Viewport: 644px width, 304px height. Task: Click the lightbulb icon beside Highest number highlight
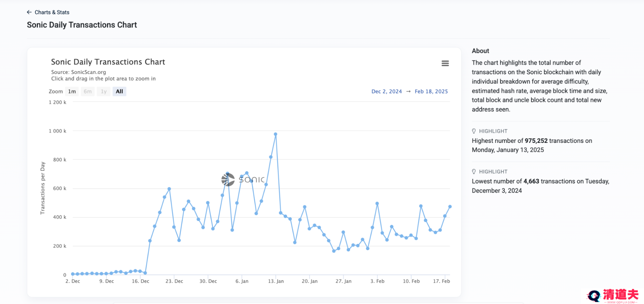[x=474, y=131]
